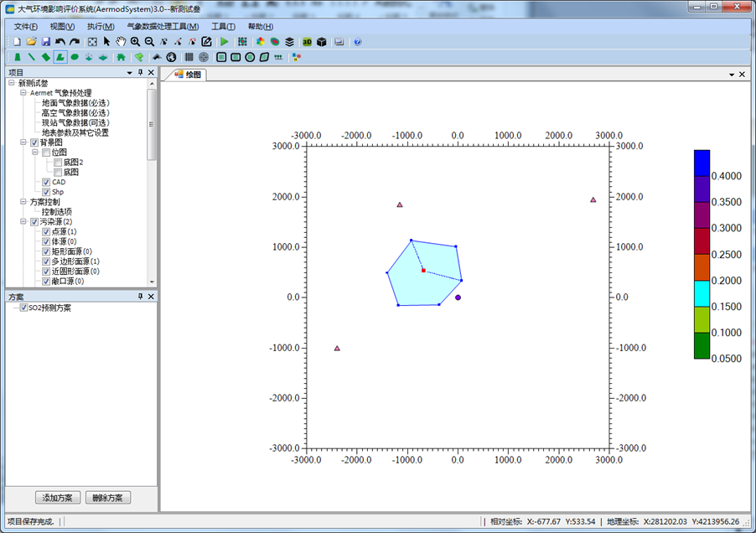
Task: Click the Save project floppy icon
Action: tap(45, 41)
